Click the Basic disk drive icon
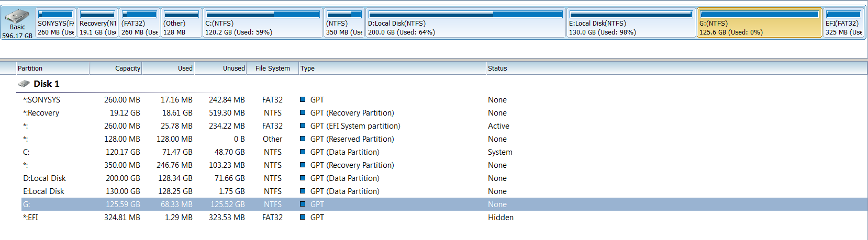This screenshot has height=240, width=868. tap(17, 16)
